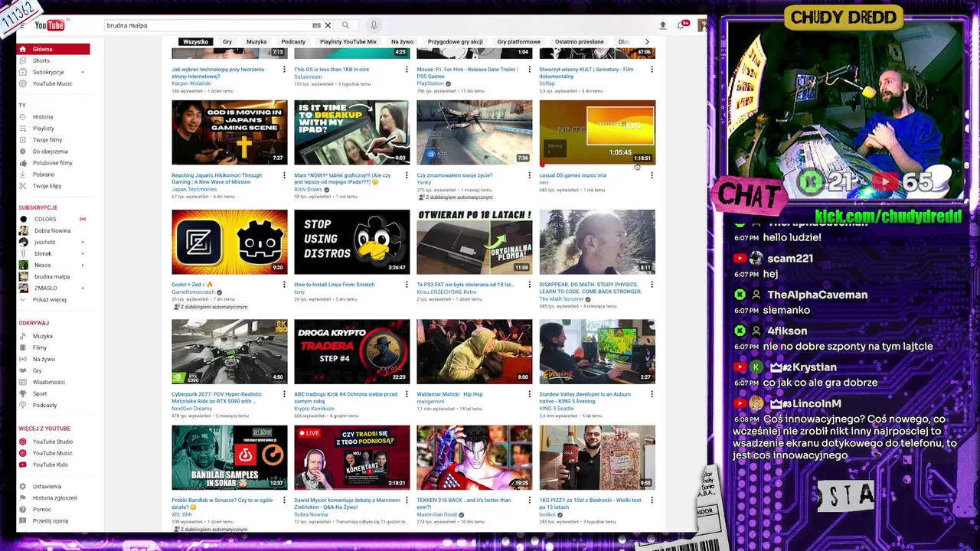Open the ZMASLO channel subscription
The image size is (980, 551).
[53, 288]
